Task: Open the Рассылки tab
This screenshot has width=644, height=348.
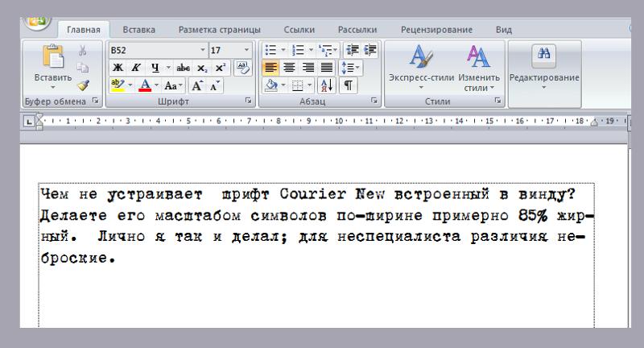Action: coord(357,30)
